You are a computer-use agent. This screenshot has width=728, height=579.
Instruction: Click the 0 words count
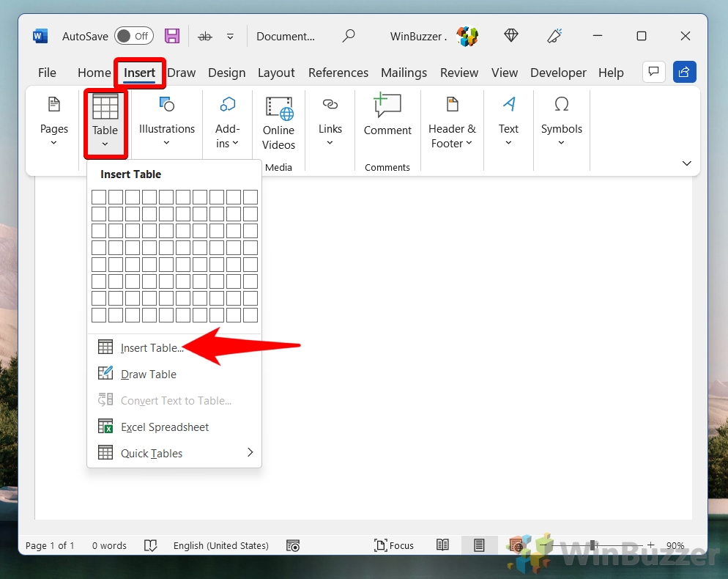109,545
